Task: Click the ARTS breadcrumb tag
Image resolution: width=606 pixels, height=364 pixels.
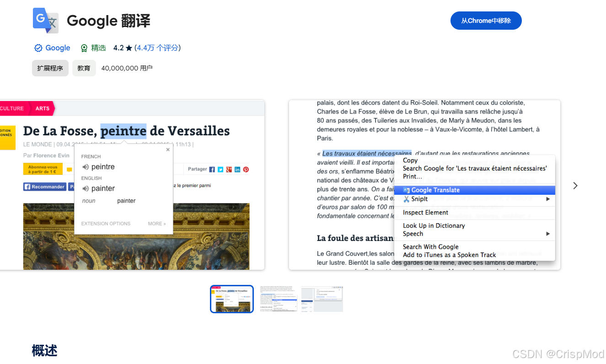Action: pyautogui.click(x=43, y=108)
